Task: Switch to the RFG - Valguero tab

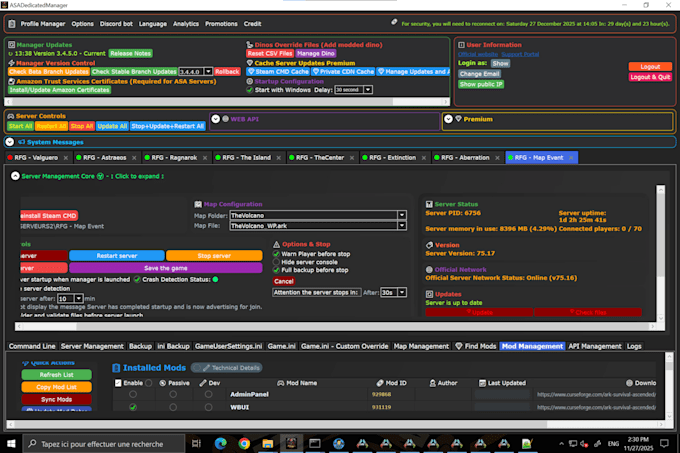Action: (x=36, y=158)
